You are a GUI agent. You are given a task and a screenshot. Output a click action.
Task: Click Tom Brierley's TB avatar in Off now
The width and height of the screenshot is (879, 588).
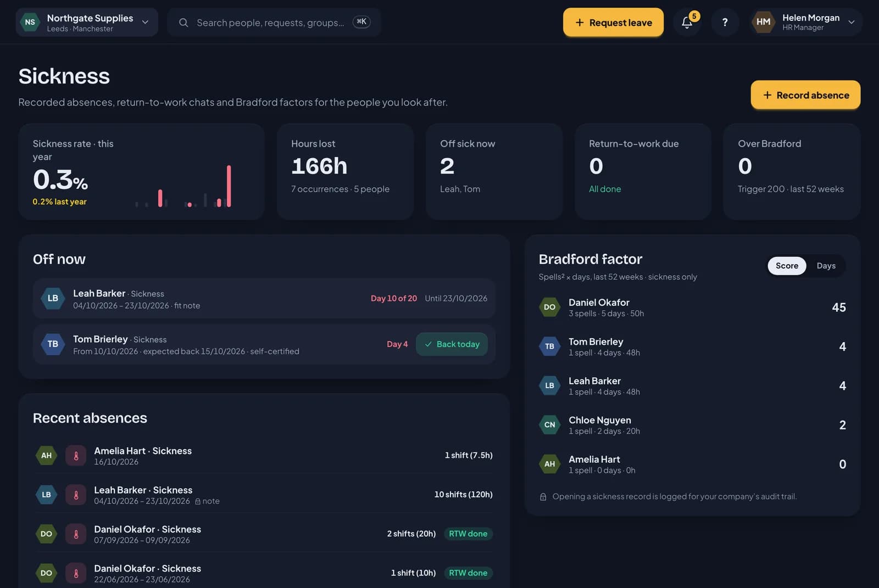point(53,344)
